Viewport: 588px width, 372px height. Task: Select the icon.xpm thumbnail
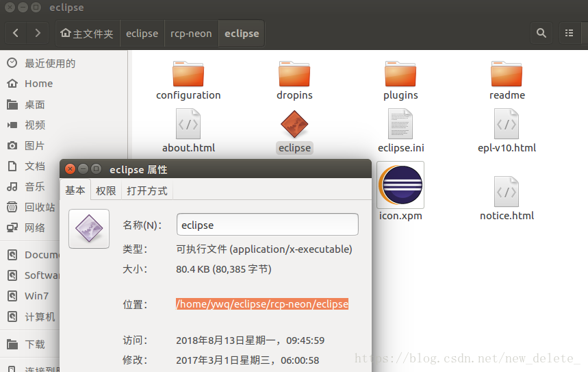point(400,185)
